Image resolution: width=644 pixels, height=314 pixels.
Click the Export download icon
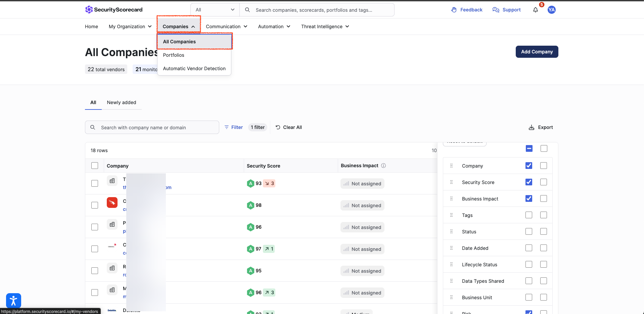(x=531, y=128)
